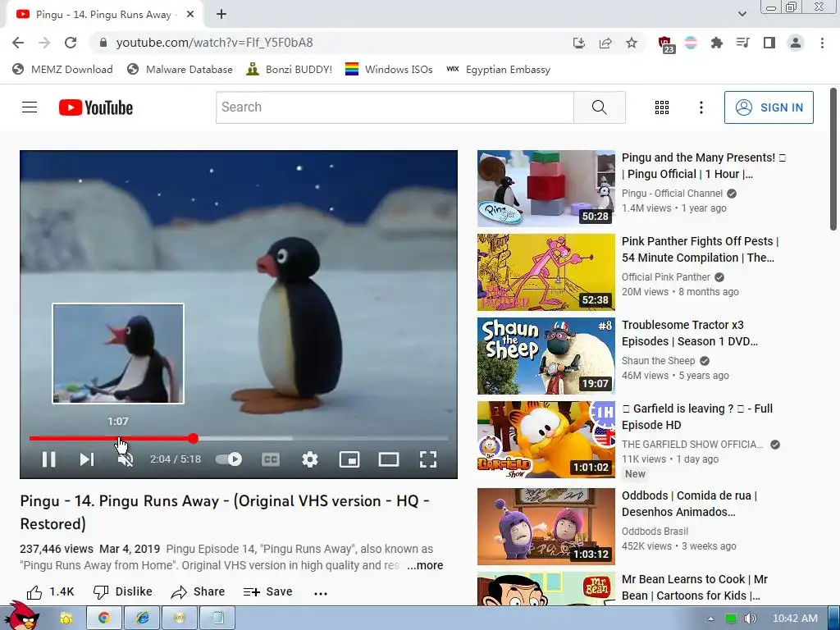The height and width of the screenshot is (630, 840).
Task: Open video settings gear
Action: (309, 459)
